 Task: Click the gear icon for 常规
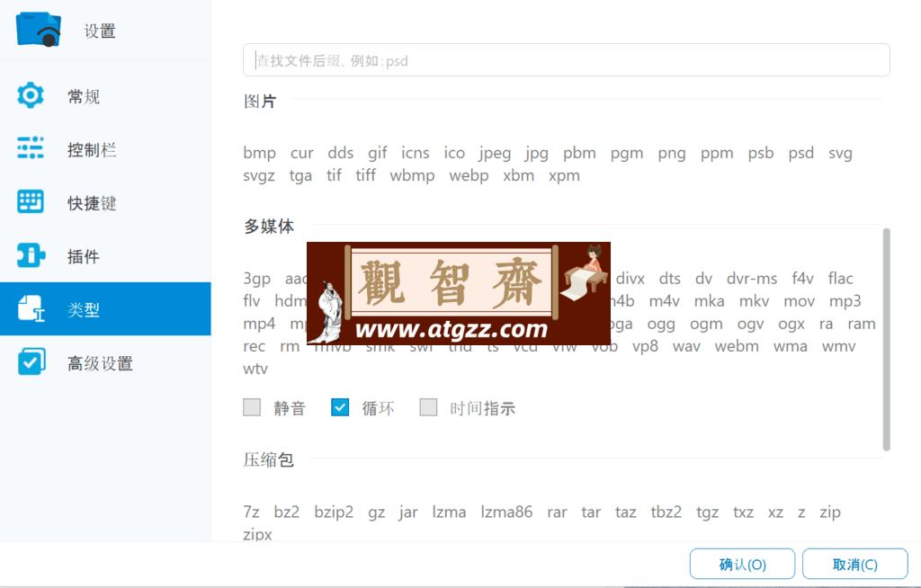pyautogui.click(x=31, y=95)
